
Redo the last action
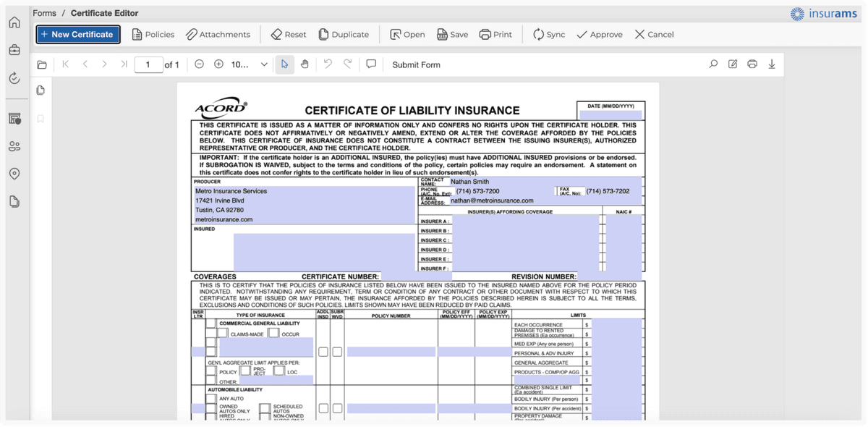coord(347,64)
